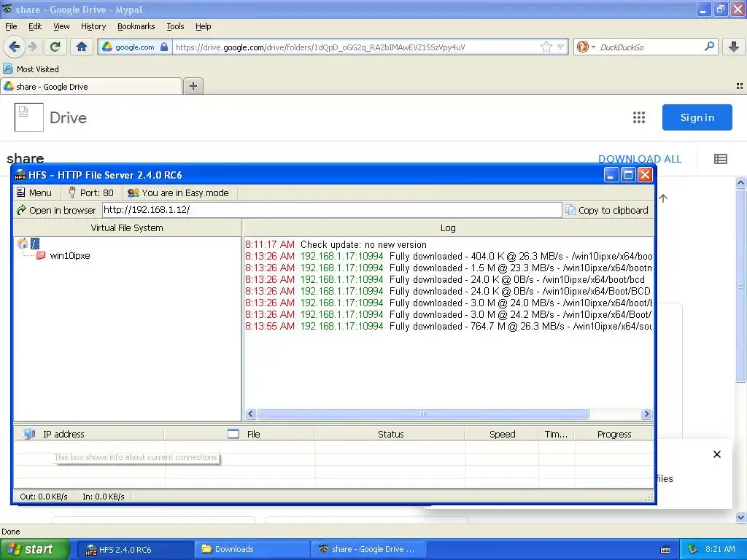
Task: Click the Progress column header
Action: click(614, 435)
